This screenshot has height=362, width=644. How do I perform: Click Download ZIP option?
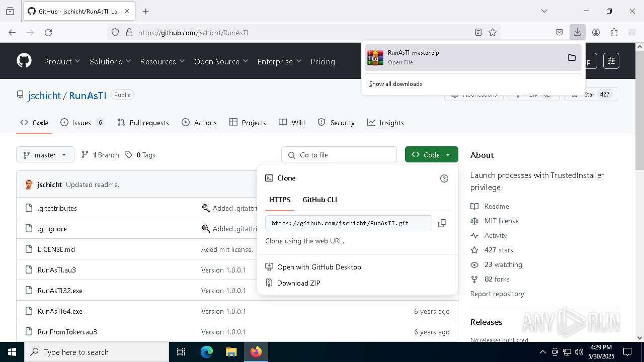point(298,283)
